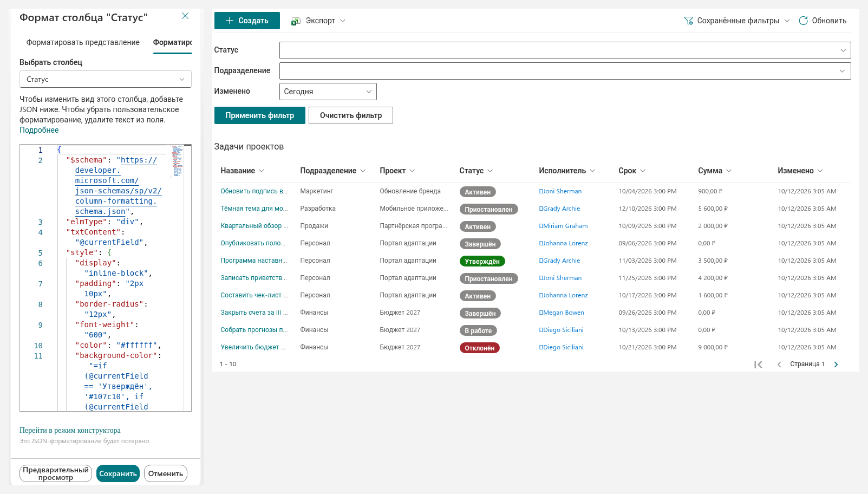The image size is (868, 494).
Task: Open Выбрать столбец dropdown showing Статус
Action: (x=106, y=79)
